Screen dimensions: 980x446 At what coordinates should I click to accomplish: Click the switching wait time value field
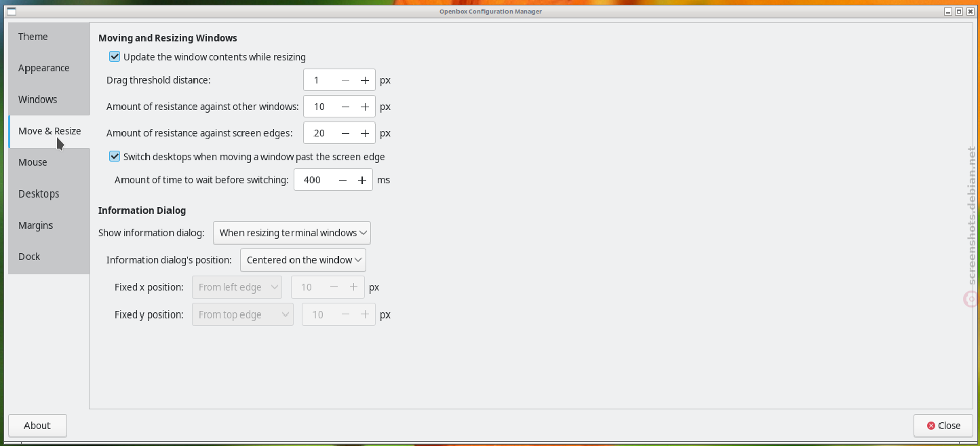tap(314, 180)
